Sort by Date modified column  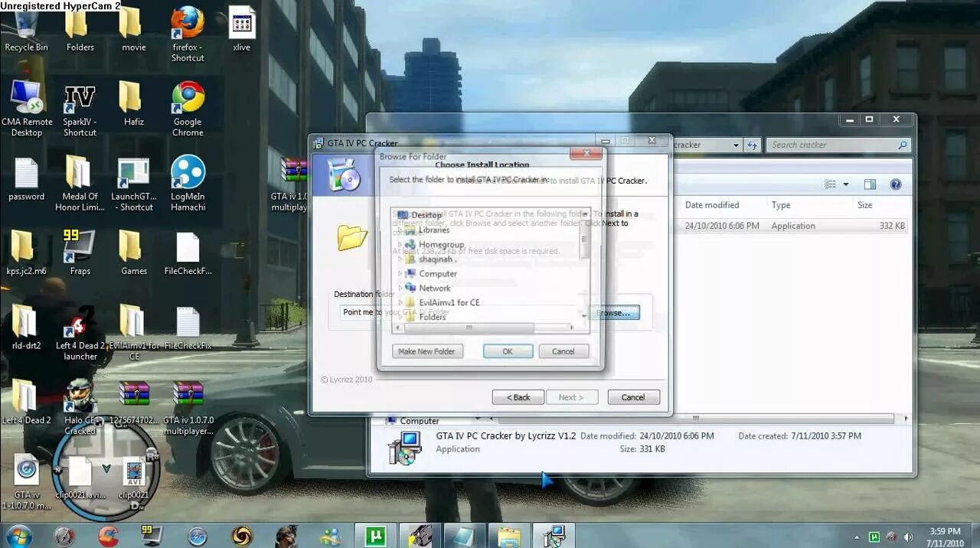click(x=711, y=205)
